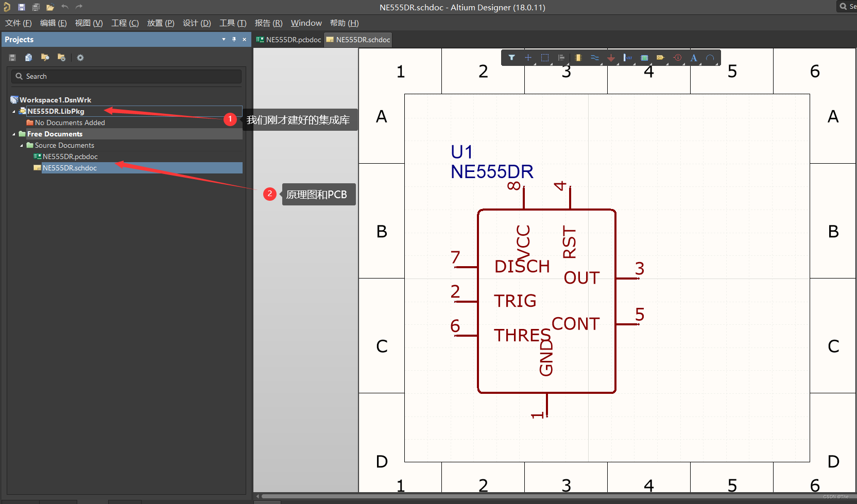Open the 文件 (F) menu

coord(19,23)
